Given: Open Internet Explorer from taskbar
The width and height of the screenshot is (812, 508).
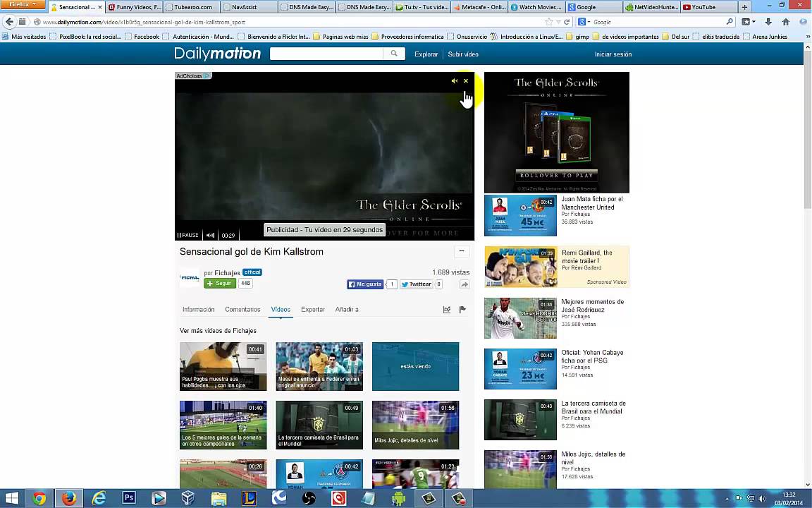Looking at the screenshot, I should [99, 499].
